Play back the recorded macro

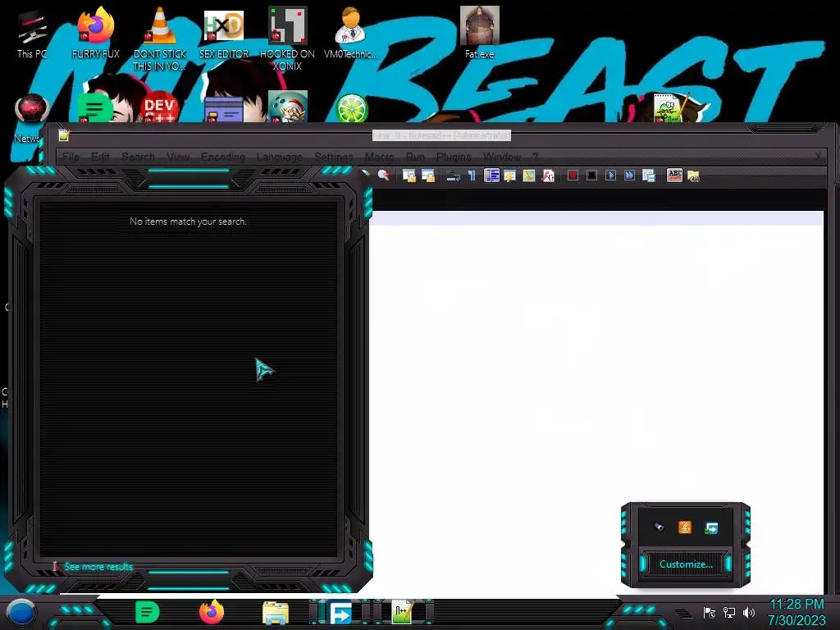(x=610, y=176)
